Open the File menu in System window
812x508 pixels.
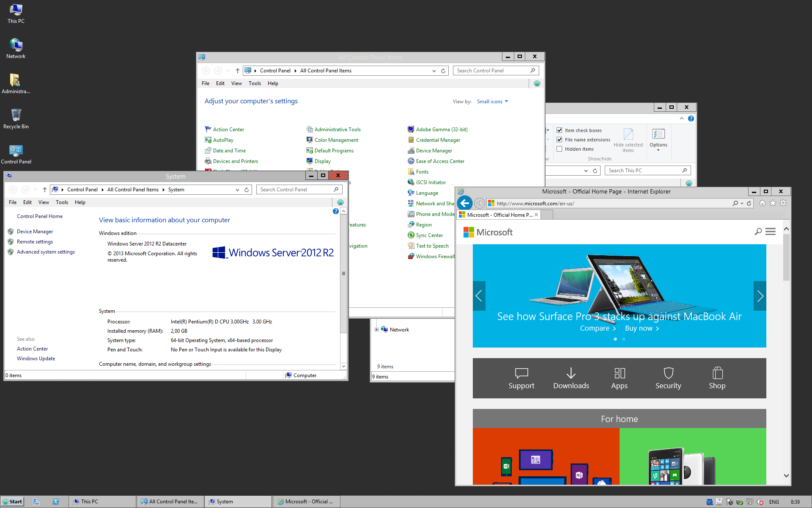13,202
